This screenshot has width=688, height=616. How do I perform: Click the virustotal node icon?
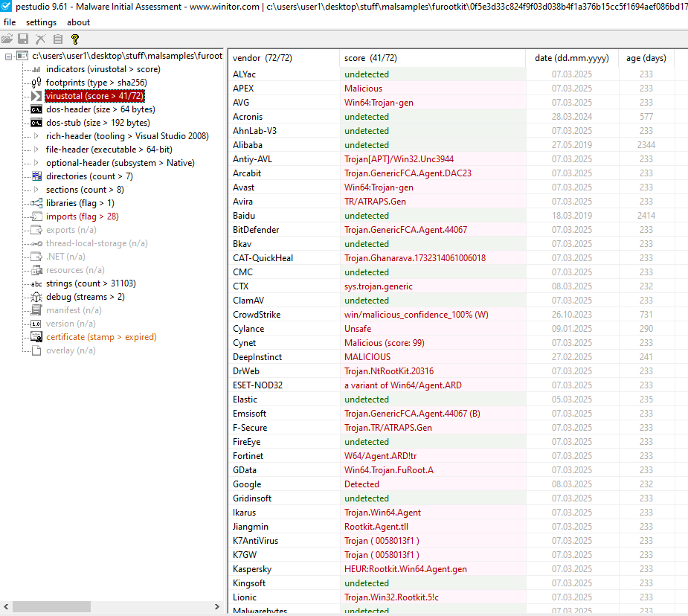click(36, 96)
